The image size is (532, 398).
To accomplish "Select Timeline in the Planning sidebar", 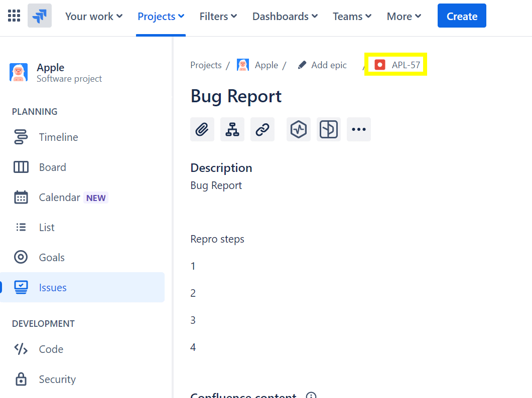I will tap(58, 137).
